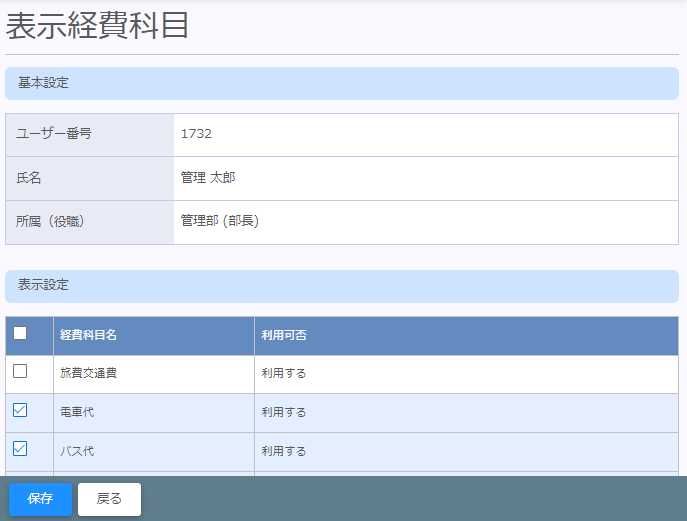The height and width of the screenshot is (521, 687).
Task: Click the 保存 button
Action: pyautogui.click(x=40, y=499)
